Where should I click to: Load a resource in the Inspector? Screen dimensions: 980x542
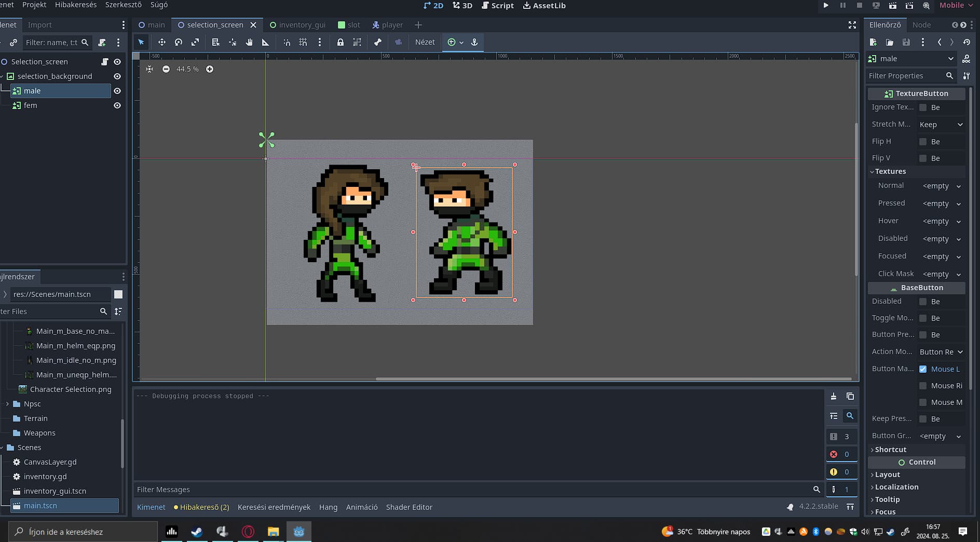[890, 42]
